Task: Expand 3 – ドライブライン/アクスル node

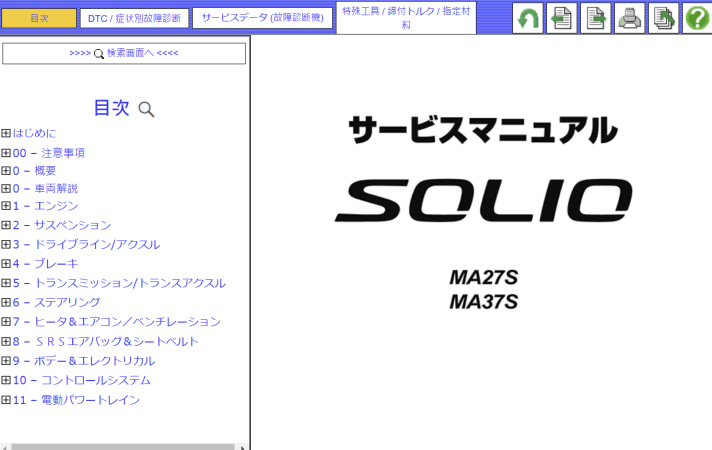Action: point(6,244)
